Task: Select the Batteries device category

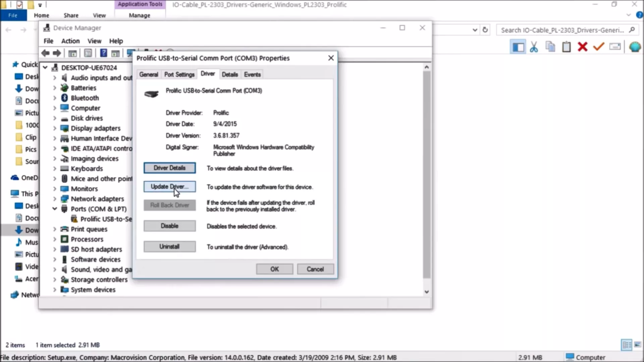Action: click(x=84, y=88)
